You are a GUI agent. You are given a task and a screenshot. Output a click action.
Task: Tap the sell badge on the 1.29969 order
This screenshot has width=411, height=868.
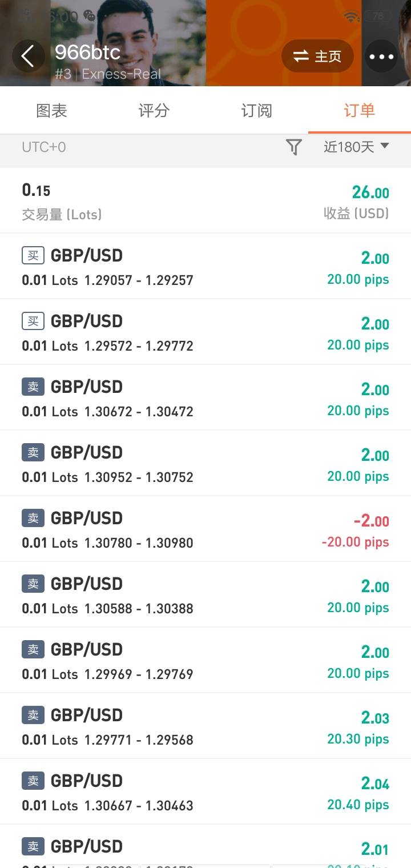(x=33, y=649)
